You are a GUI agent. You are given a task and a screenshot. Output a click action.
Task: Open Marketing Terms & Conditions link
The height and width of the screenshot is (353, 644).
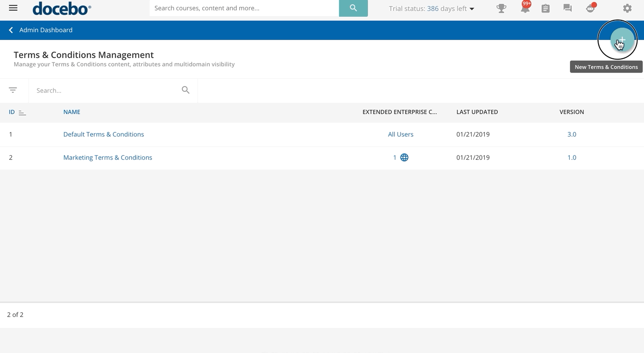[x=107, y=158]
